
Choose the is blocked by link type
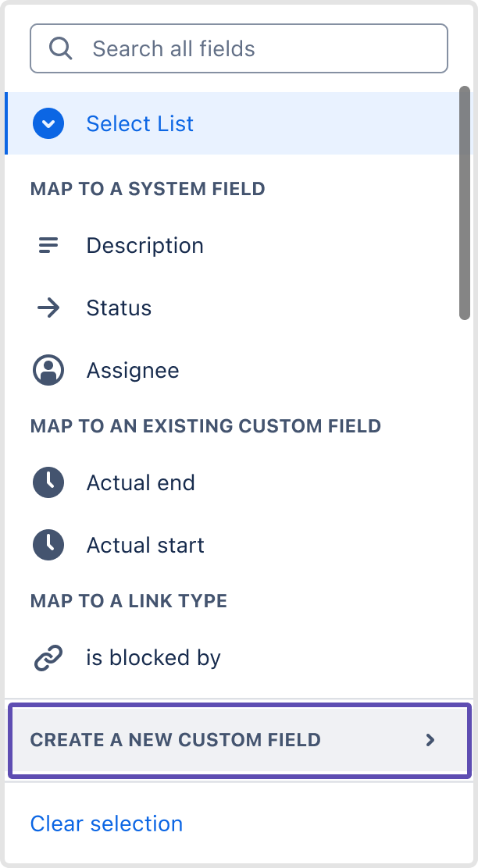pyautogui.click(x=231, y=658)
